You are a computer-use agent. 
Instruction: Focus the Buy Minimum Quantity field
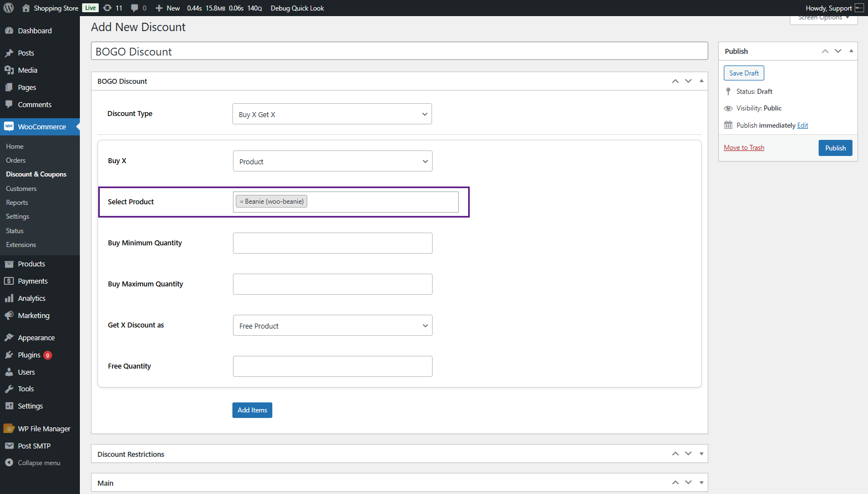pyautogui.click(x=333, y=243)
